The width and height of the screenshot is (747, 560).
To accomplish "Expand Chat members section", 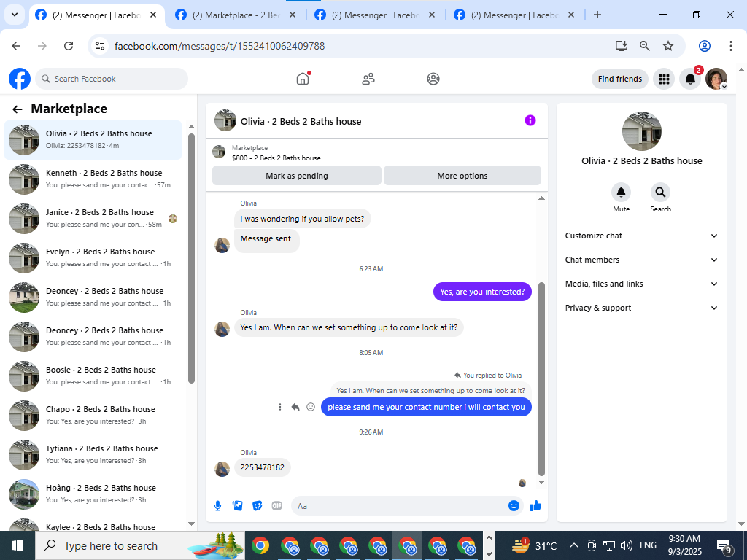I will pyautogui.click(x=641, y=260).
